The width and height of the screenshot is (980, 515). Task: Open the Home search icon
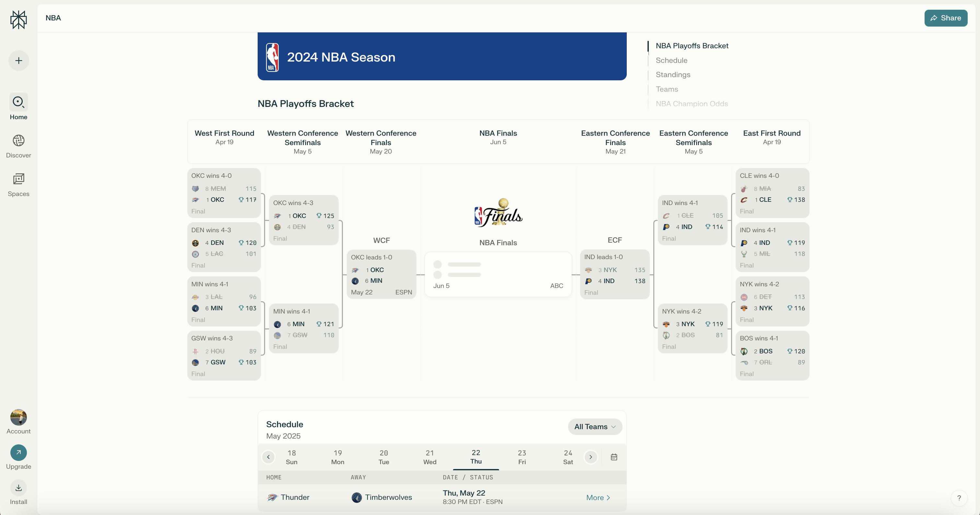coord(18,102)
